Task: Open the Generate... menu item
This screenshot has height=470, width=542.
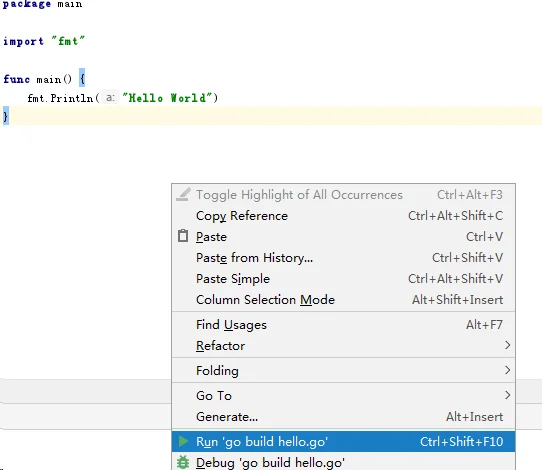Action: [x=343, y=416]
